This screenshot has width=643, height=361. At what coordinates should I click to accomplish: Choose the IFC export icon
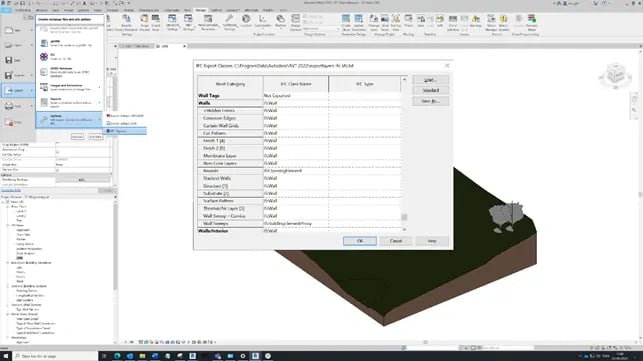(44, 57)
